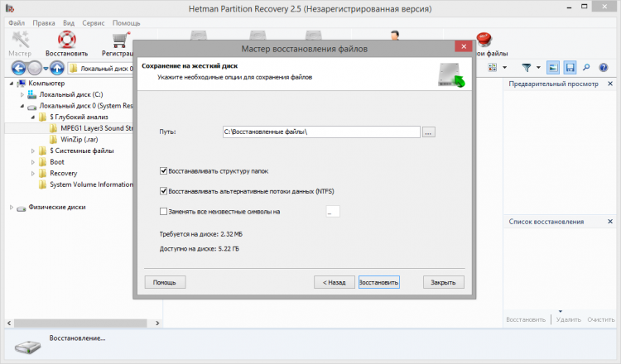Toggle the preview panel icon
This screenshot has height=364, width=621.
(553, 68)
